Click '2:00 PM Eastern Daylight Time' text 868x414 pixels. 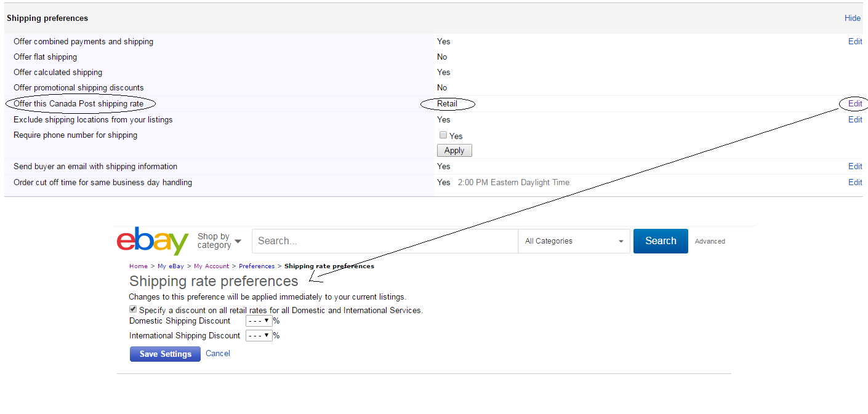pyautogui.click(x=513, y=183)
